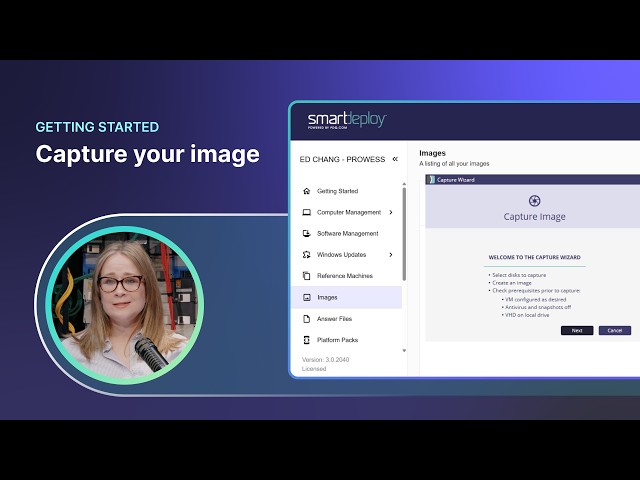Click the Software Management icon
This screenshot has width=640, height=480.
click(x=307, y=233)
